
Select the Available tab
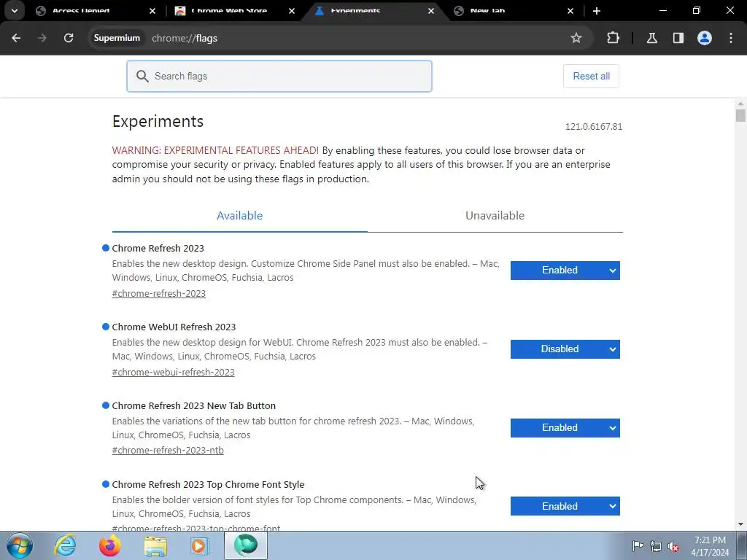(239, 216)
